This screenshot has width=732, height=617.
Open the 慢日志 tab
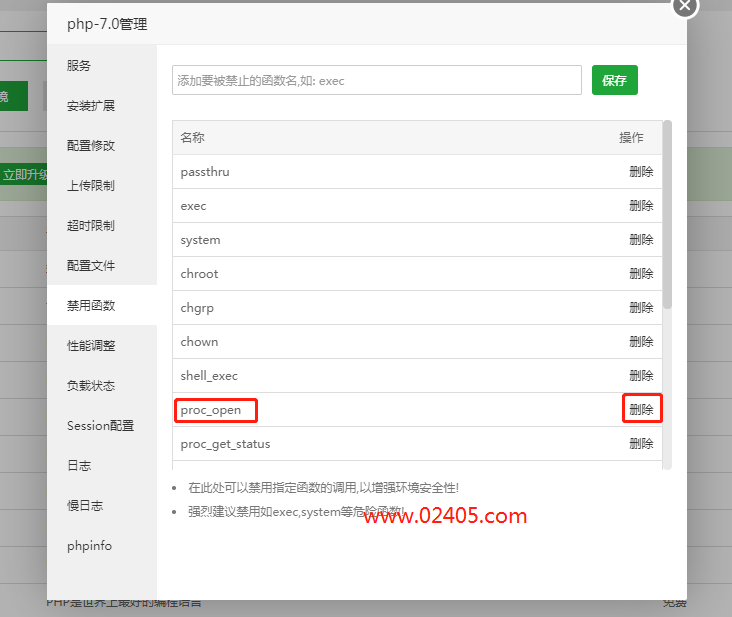(x=102, y=505)
